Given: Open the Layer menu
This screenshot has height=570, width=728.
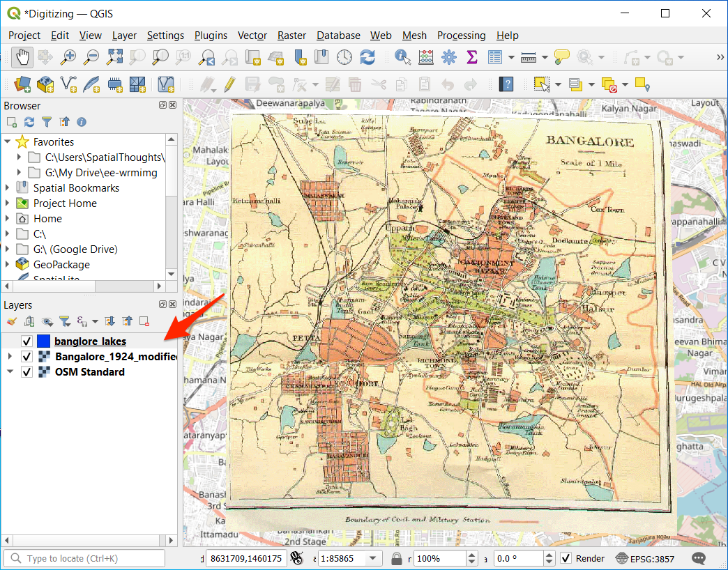Looking at the screenshot, I should (x=124, y=36).
